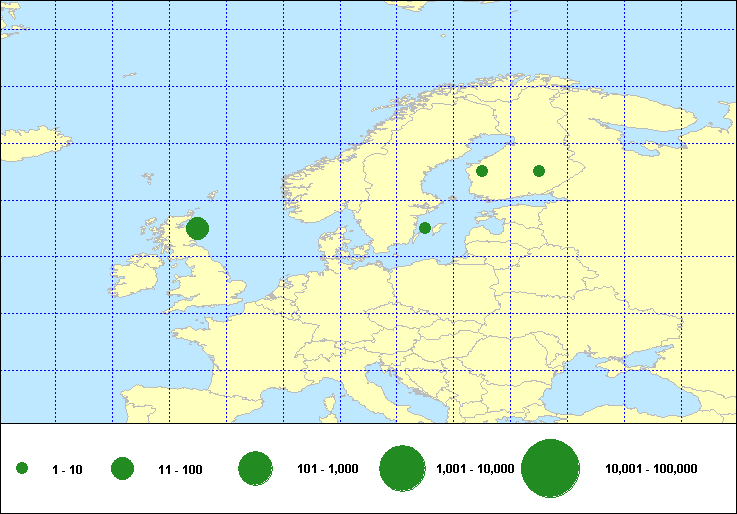The image size is (737, 514).
Task: Click the "1,001 - 10,000" legend label
Action: click(x=475, y=469)
